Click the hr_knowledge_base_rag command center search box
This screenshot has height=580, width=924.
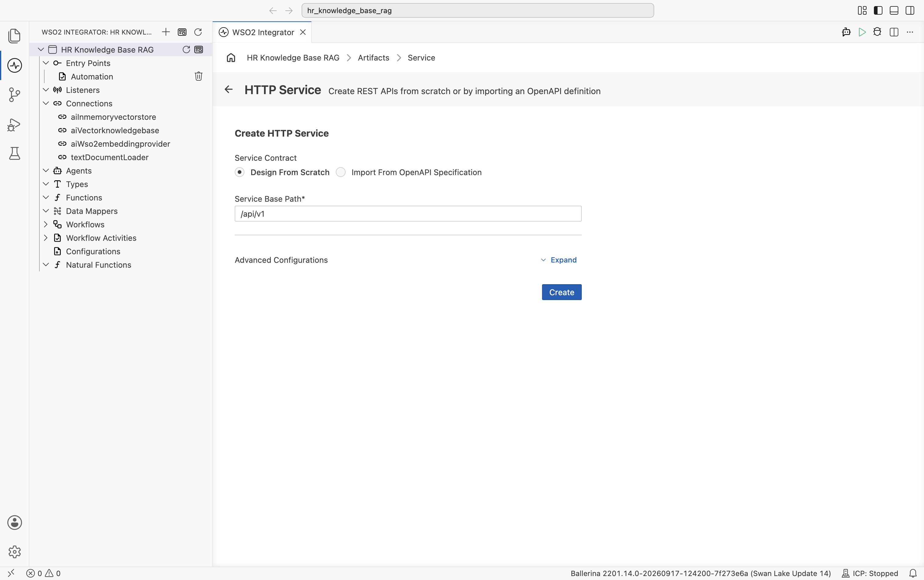click(478, 10)
